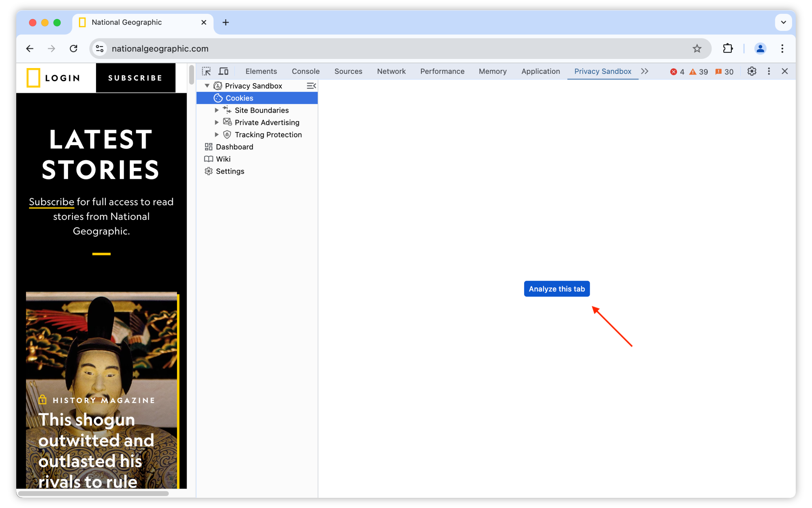
Task: Open the Memory tab
Action: [493, 71]
